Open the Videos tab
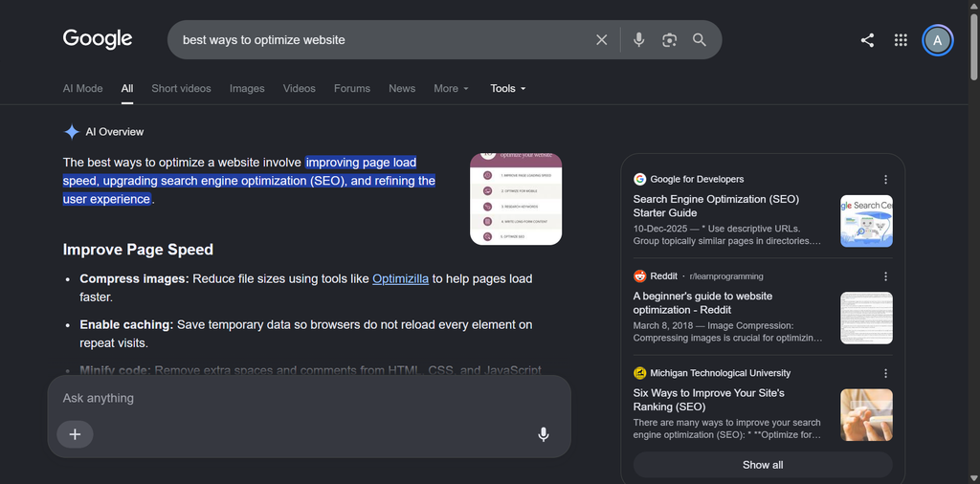 pyautogui.click(x=299, y=89)
